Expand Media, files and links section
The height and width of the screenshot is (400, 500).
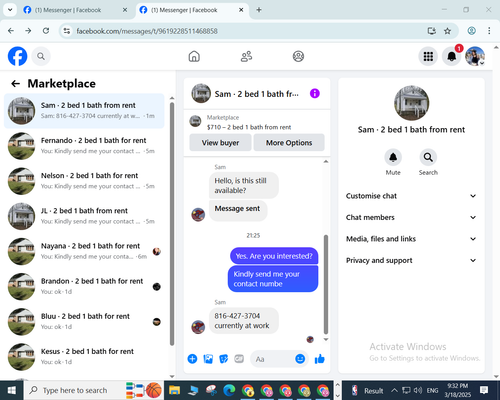point(411,239)
